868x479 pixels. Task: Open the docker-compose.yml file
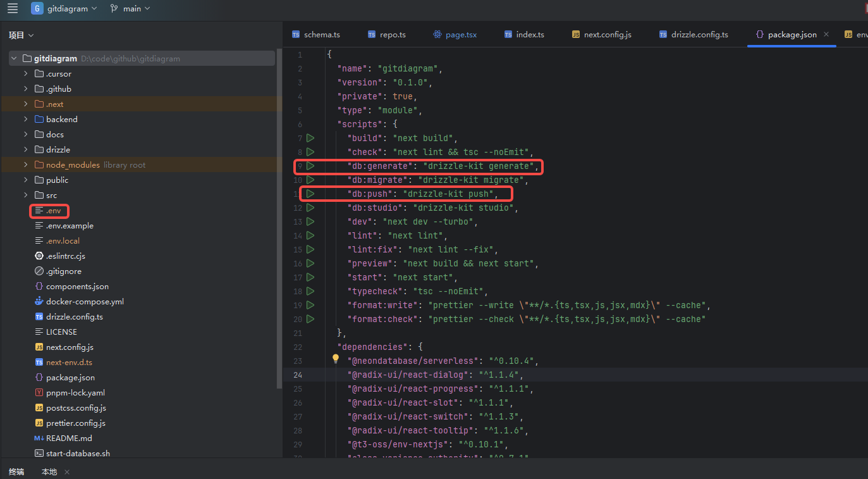pyautogui.click(x=79, y=301)
